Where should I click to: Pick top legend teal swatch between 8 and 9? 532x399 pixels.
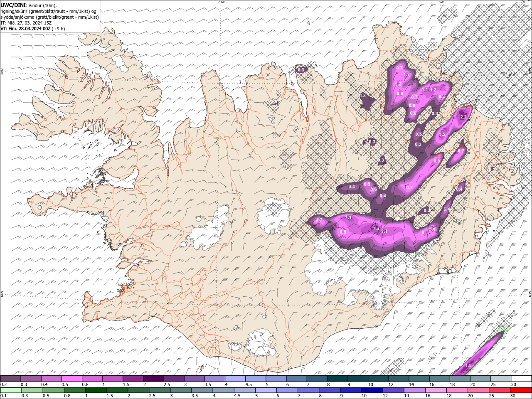pos(337,379)
